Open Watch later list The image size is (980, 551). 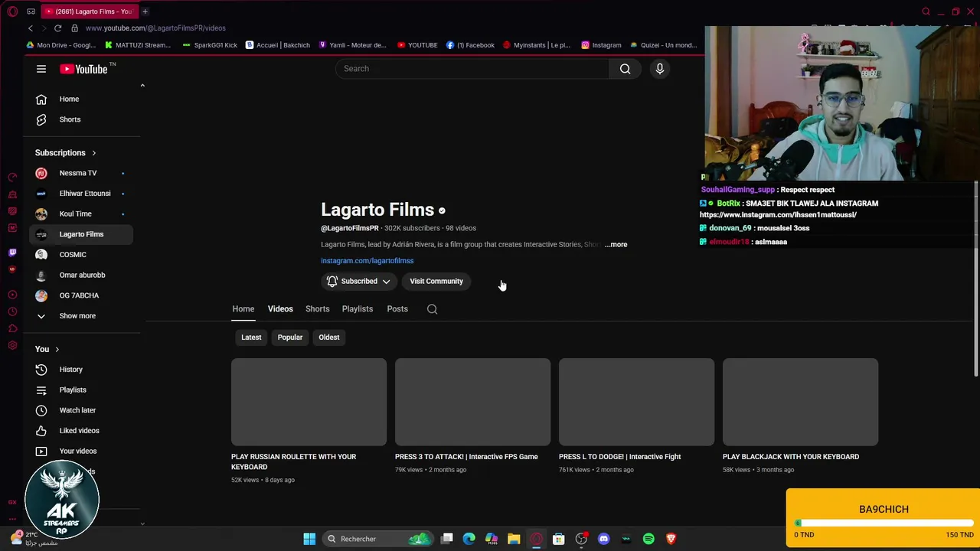[82, 410]
